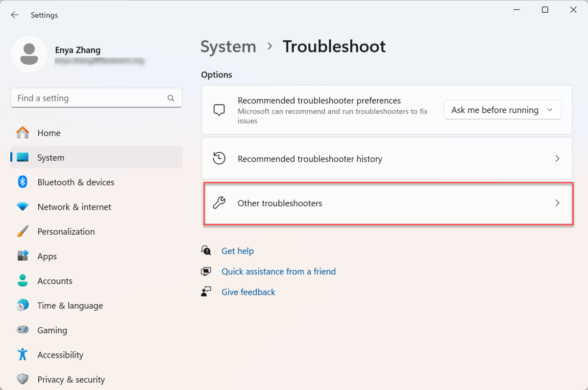Image resolution: width=588 pixels, height=390 pixels.
Task: Click the Accessibility icon
Action: tap(23, 354)
